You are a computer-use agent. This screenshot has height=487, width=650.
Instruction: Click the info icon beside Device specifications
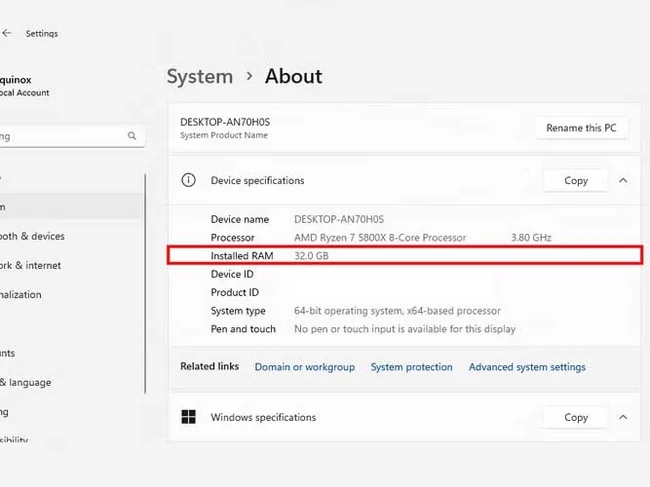[187, 181]
